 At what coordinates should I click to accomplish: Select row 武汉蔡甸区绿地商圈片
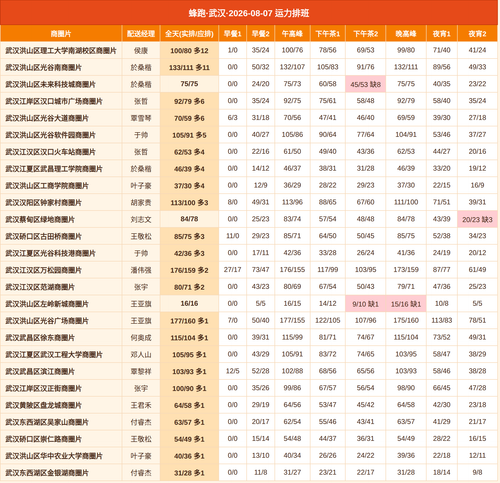coord(249,219)
